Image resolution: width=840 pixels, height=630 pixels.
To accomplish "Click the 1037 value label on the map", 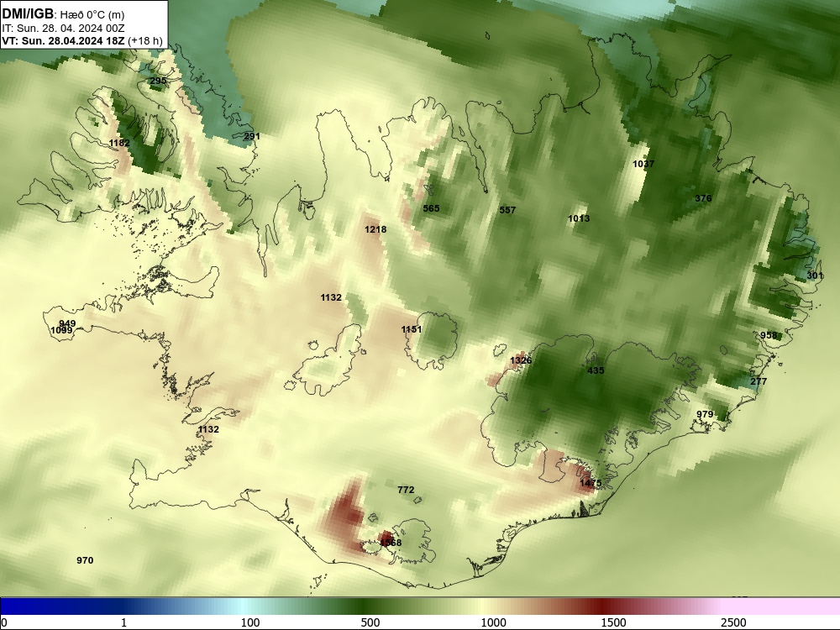I will pos(643,164).
